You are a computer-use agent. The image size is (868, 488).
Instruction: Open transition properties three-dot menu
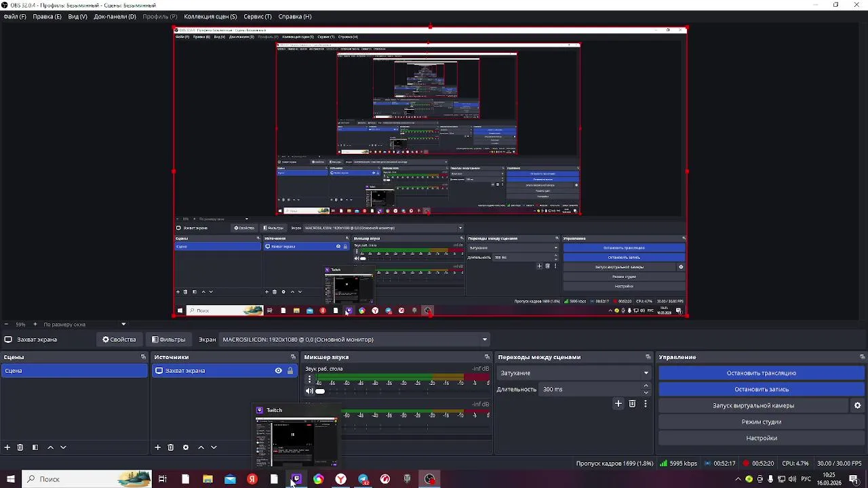tap(645, 404)
